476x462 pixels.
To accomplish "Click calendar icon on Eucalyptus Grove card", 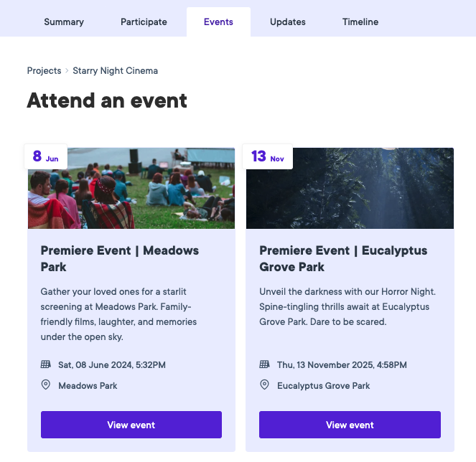I will [x=265, y=364].
